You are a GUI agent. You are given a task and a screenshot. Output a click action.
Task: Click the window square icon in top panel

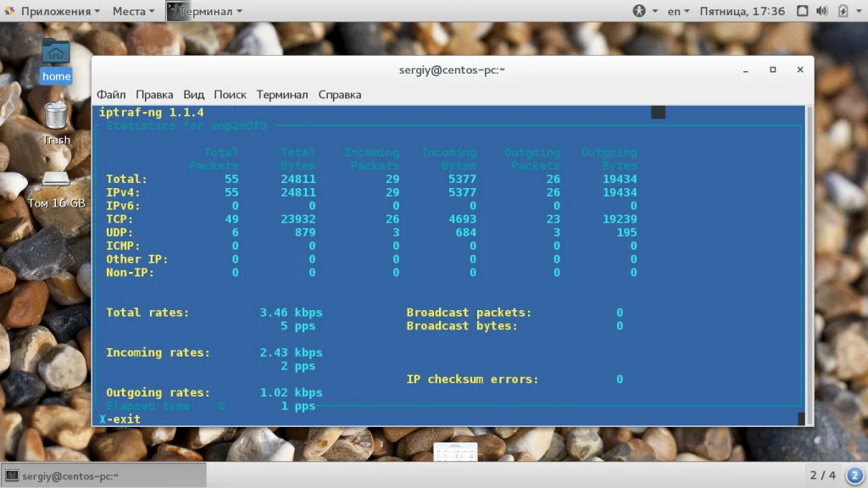click(x=802, y=11)
